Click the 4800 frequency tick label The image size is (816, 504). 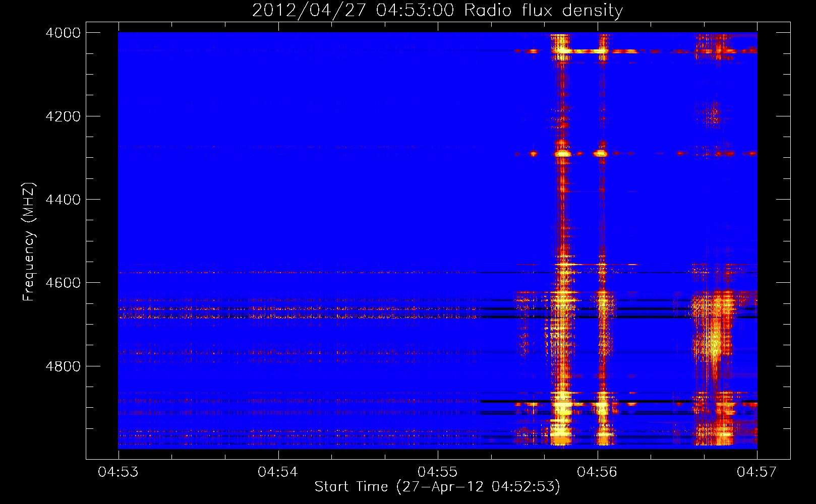click(x=63, y=366)
